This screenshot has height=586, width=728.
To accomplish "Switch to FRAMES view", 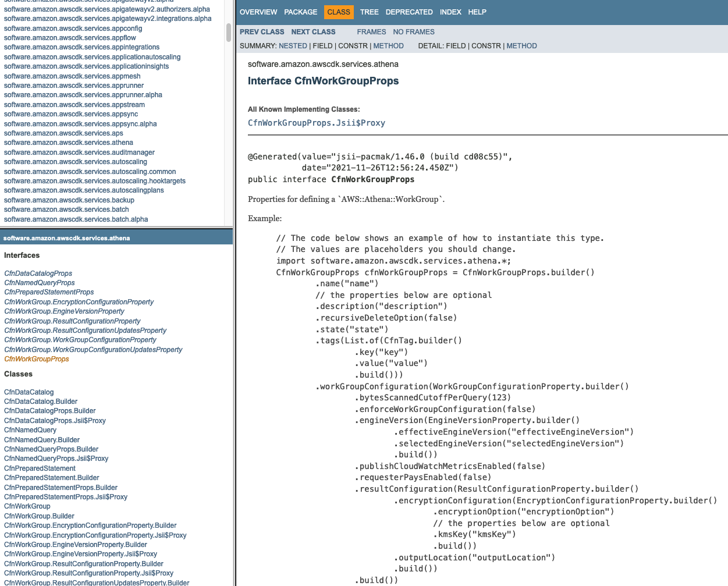I will pos(371,32).
